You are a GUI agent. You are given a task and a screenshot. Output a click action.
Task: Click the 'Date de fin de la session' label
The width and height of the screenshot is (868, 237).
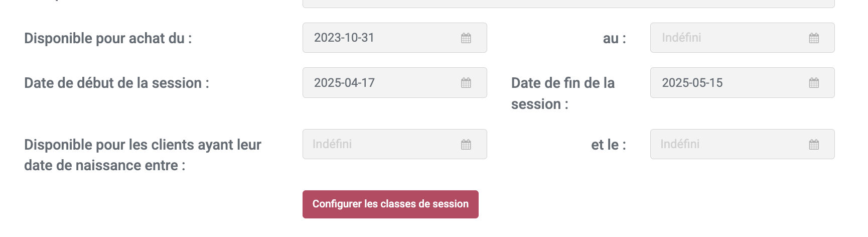562,93
